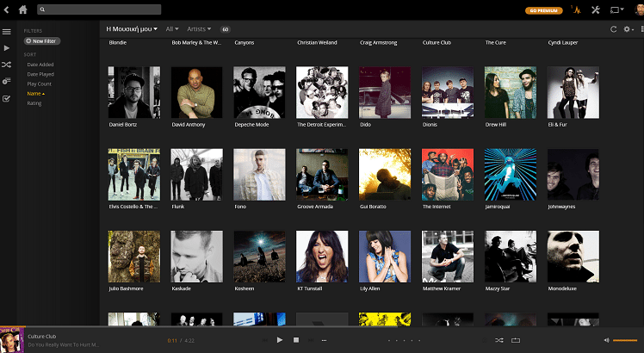Open the library gear options dropdown
The image size is (644, 353).
tap(629, 29)
